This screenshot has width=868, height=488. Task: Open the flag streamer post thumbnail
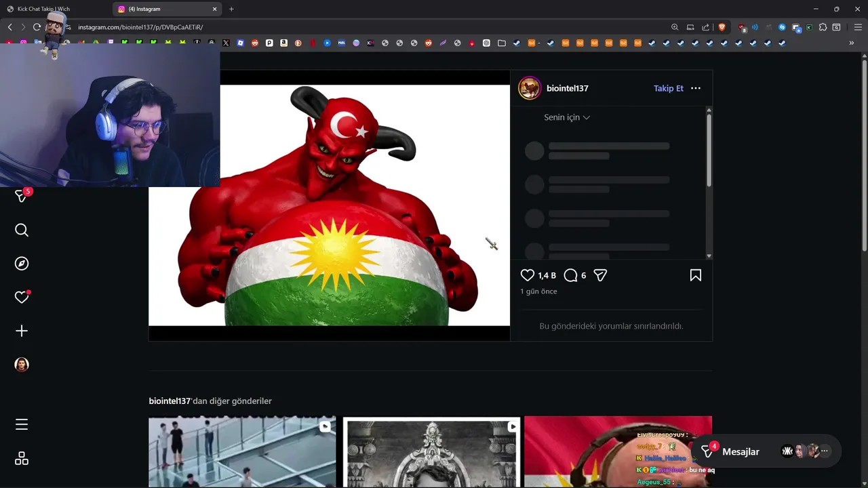(x=618, y=451)
